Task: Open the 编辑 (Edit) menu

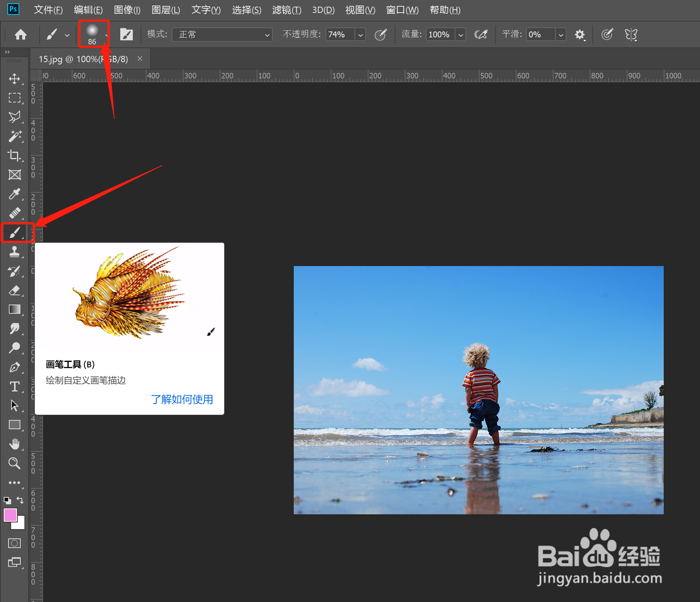Action: click(88, 10)
